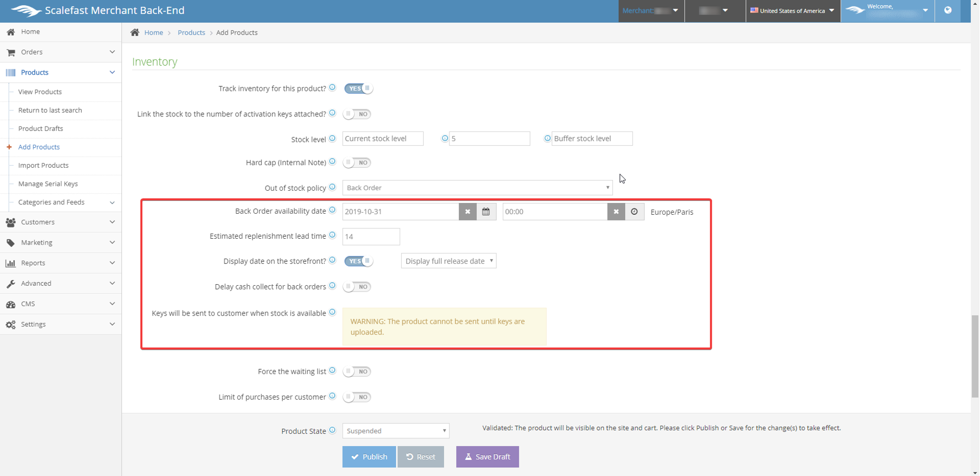Open the calendar picker for Back Order date
The image size is (980, 476).
click(x=486, y=212)
